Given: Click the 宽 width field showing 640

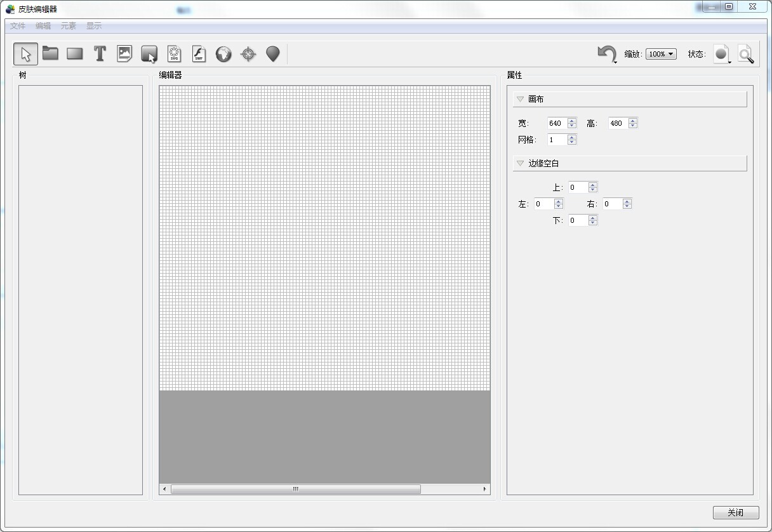Looking at the screenshot, I should coord(557,123).
